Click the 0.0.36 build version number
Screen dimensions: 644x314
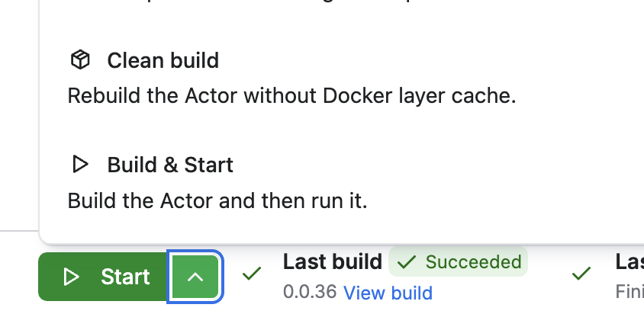(310, 292)
